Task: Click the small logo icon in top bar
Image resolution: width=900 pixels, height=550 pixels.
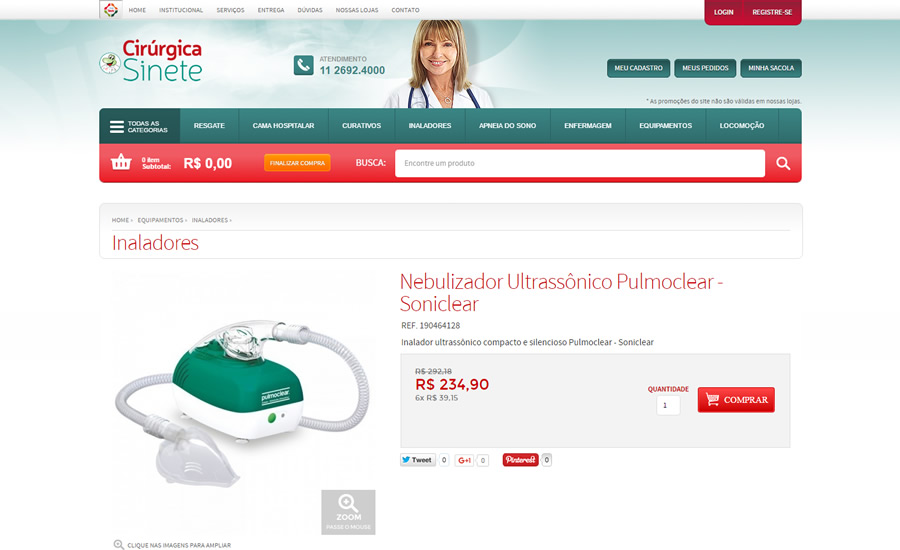Action: click(x=111, y=10)
